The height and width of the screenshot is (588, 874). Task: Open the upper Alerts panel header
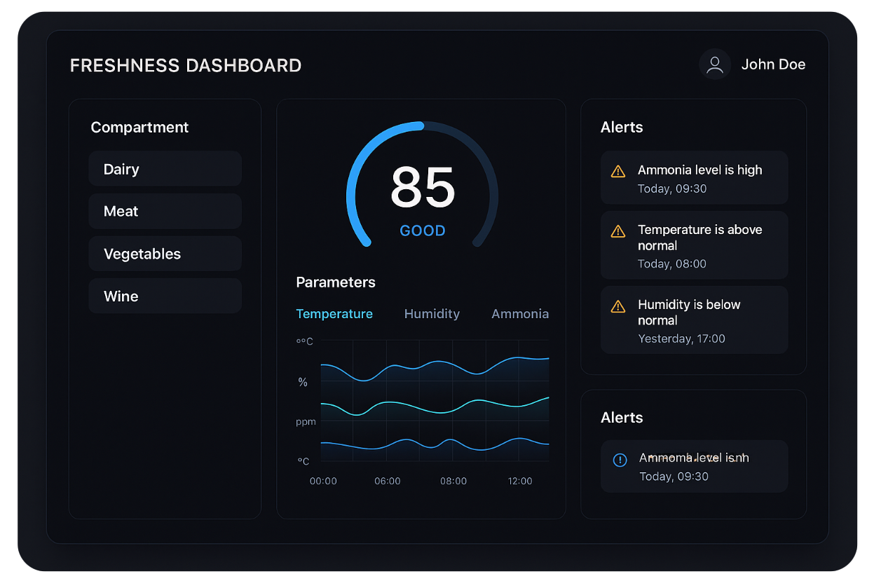tap(622, 127)
